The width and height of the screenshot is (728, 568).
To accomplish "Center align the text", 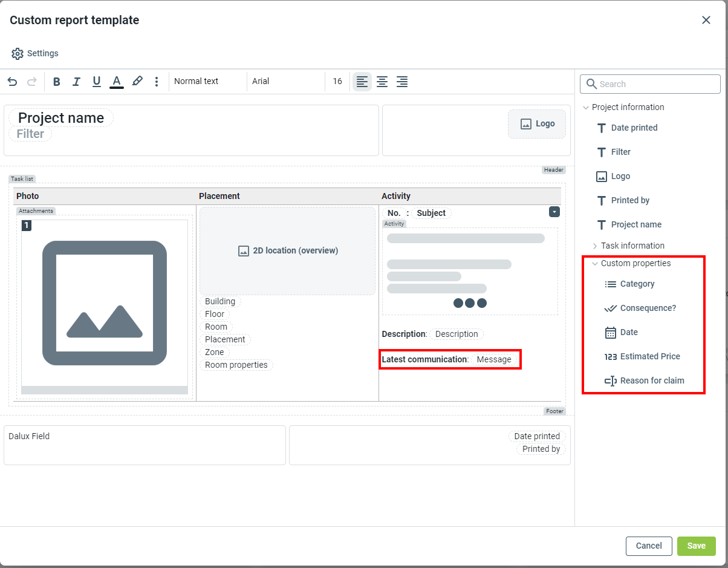I will [x=382, y=82].
